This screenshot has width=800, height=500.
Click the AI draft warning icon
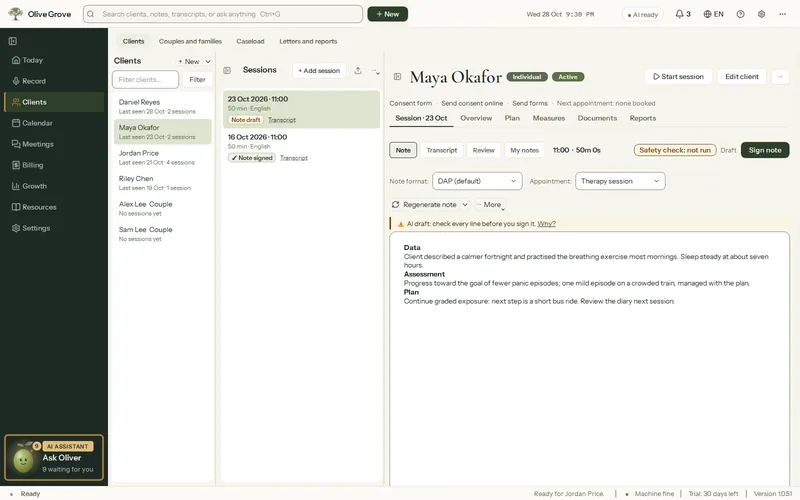(401, 224)
